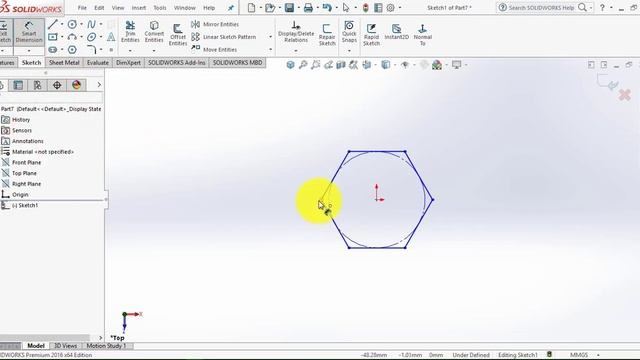Image resolution: width=640 pixels, height=360 pixels.
Task: Click the Rebuild traffic light icon
Action: point(366,7)
